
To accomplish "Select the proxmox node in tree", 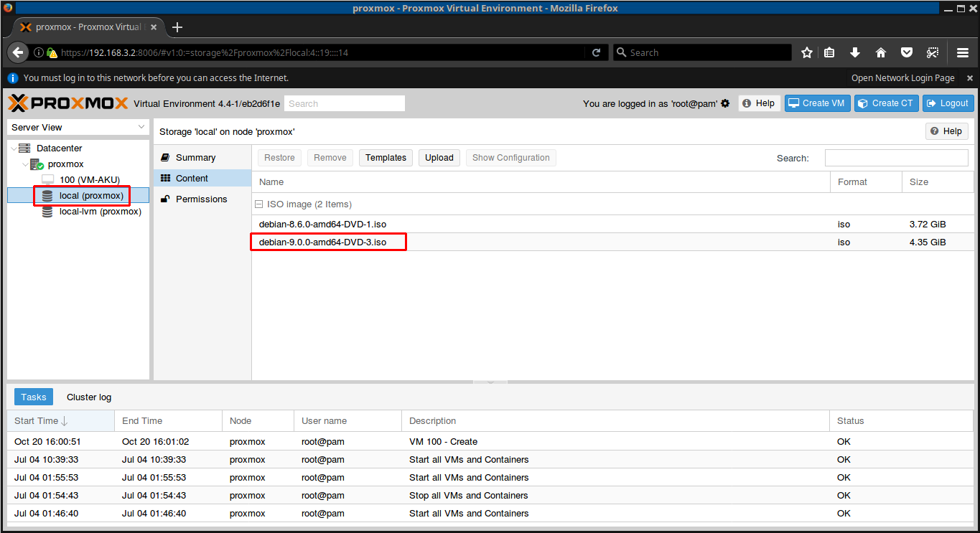I will (x=65, y=164).
